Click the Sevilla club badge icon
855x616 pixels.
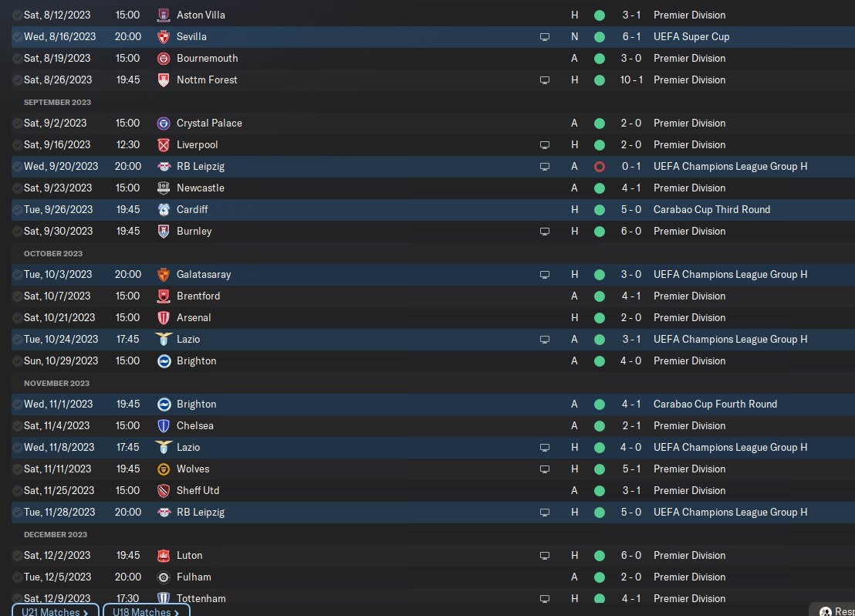163,36
